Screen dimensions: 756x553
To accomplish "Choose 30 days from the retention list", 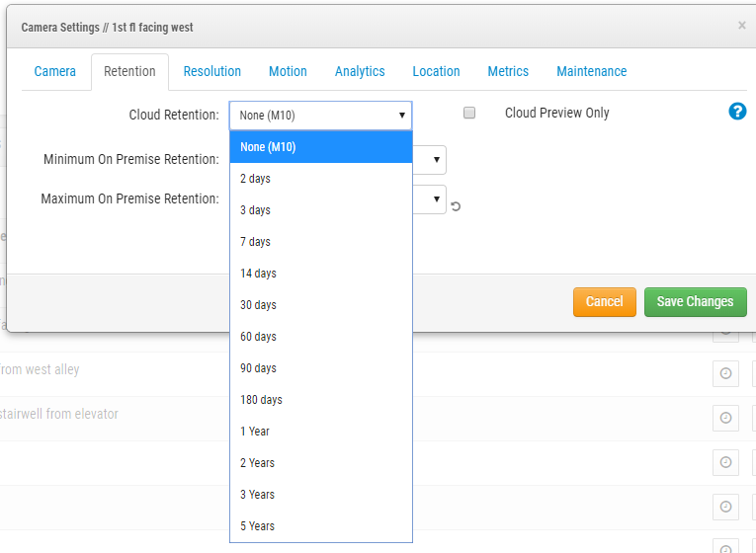I will [259, 305].
